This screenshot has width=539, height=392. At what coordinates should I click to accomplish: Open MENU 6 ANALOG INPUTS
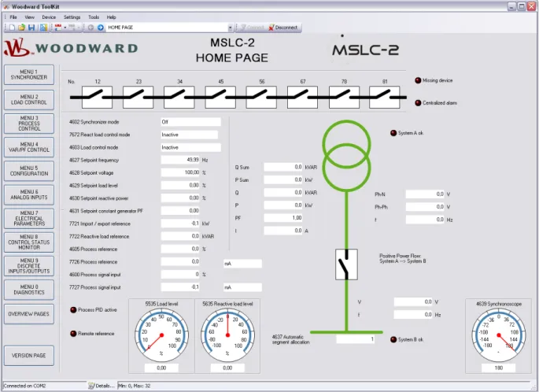click(x=29, y=194)
